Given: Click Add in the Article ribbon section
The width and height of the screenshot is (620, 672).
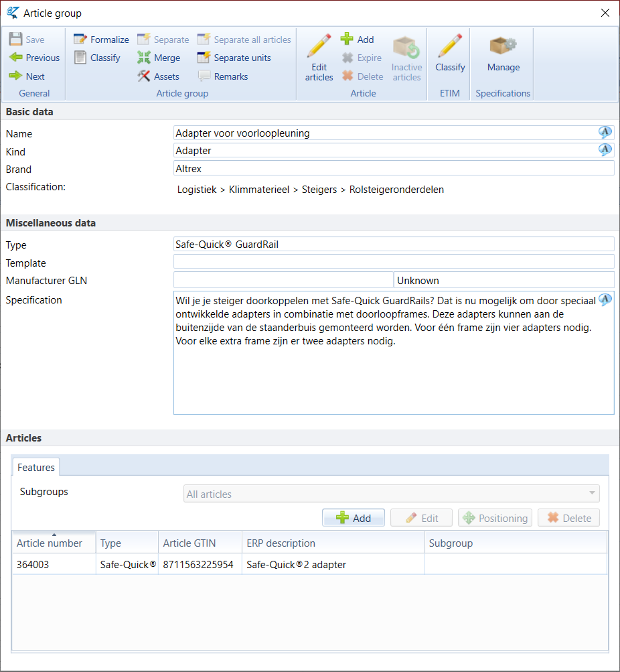Looking at the screenshot, I should pos(357,40).
